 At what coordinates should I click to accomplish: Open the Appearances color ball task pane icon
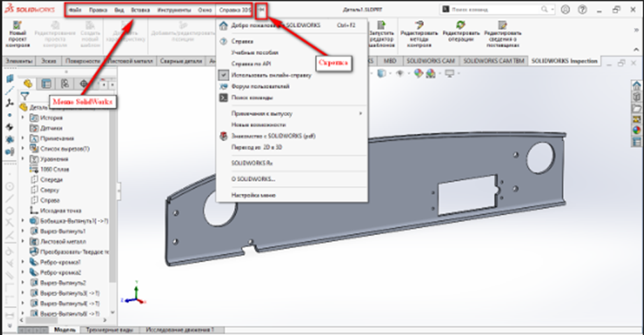(636, 131)
